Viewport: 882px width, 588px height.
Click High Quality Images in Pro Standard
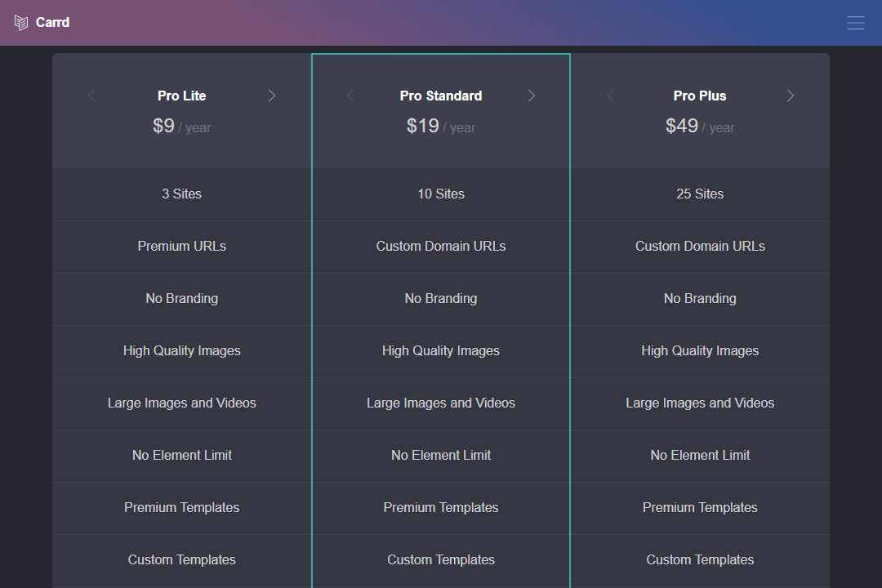[441, 351]
